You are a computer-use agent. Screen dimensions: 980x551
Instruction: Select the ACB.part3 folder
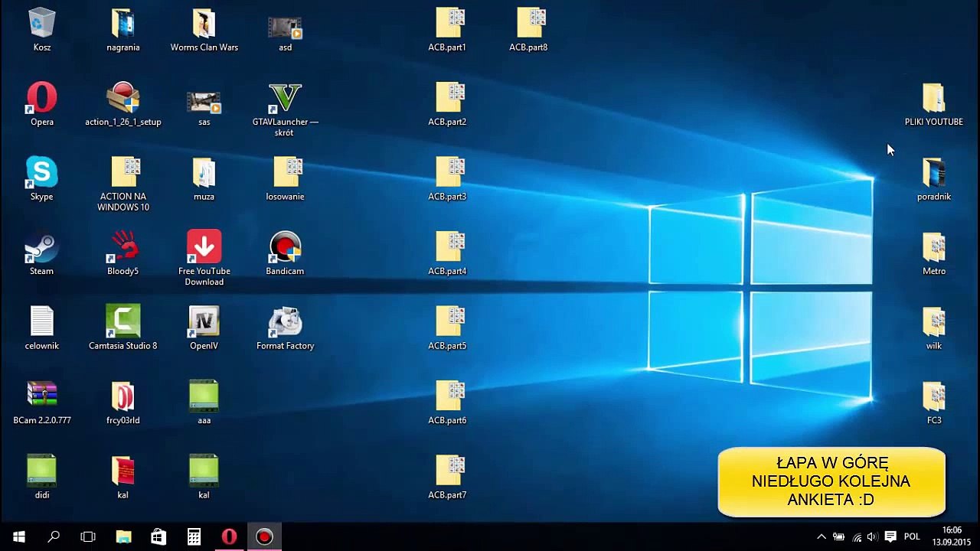(449, 172)
